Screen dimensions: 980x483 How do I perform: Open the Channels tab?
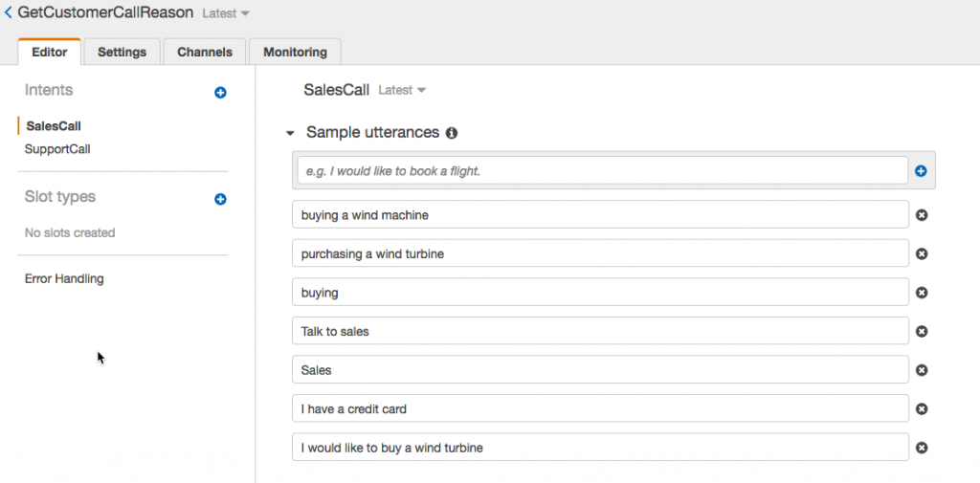point(205,52)
